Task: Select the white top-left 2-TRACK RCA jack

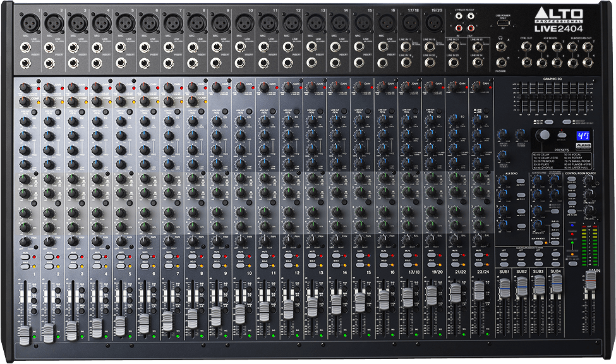Action: pyautogui.click(x=459, y=16)
